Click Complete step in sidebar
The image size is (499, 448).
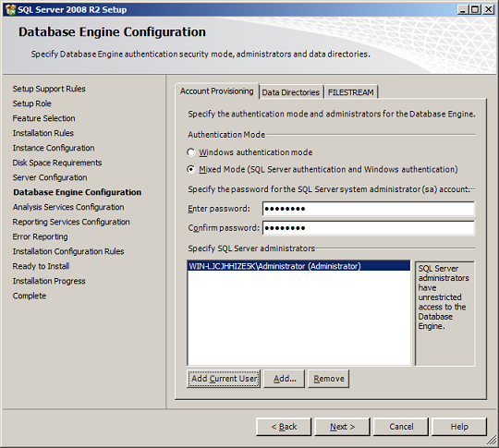[x=30, y=296]
